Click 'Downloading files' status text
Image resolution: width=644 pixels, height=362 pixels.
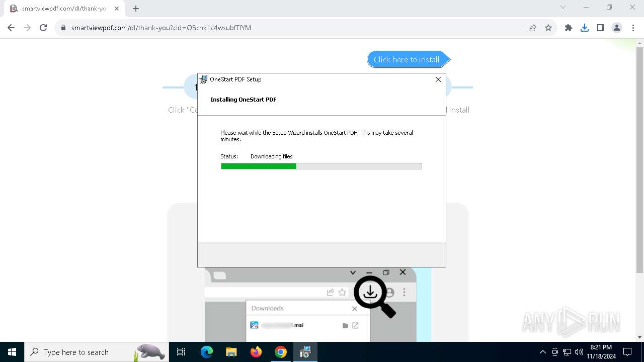tap(272, 156)
